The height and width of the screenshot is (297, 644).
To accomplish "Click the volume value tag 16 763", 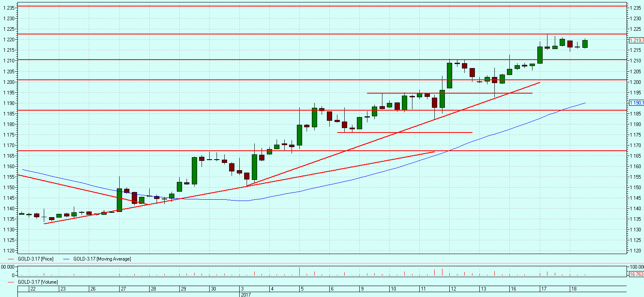I will 636,274.
